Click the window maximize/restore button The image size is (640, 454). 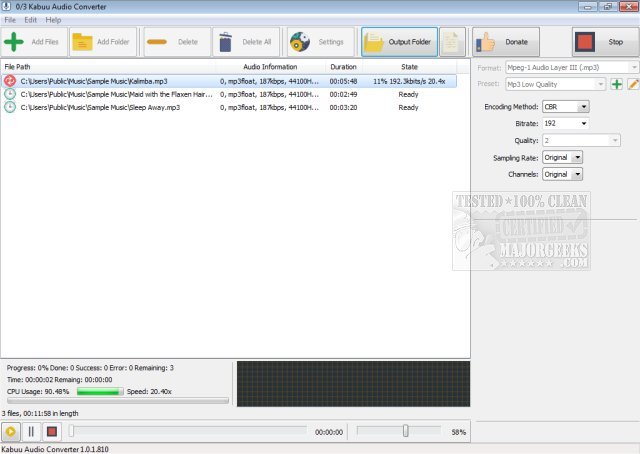(x=608, y=6)
